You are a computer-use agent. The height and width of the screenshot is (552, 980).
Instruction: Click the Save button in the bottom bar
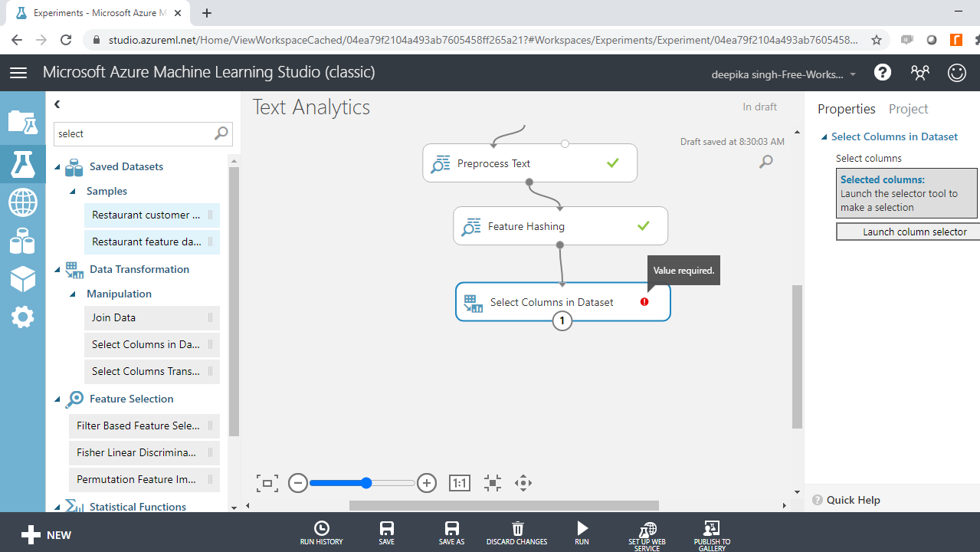coord(387,534)
